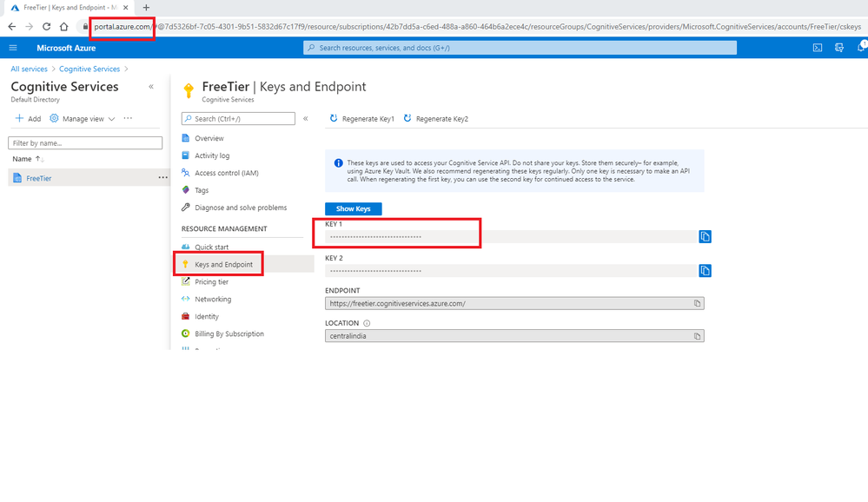Select Pricing tier in resource menu
Screen dimensions: 868x502
[211, 282]
